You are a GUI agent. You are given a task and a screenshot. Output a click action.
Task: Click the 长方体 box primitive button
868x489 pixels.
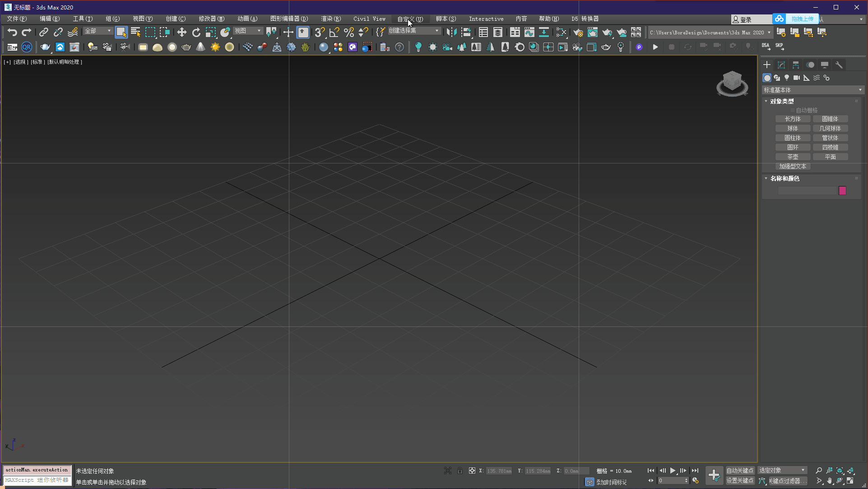click(x=793, y=119)
